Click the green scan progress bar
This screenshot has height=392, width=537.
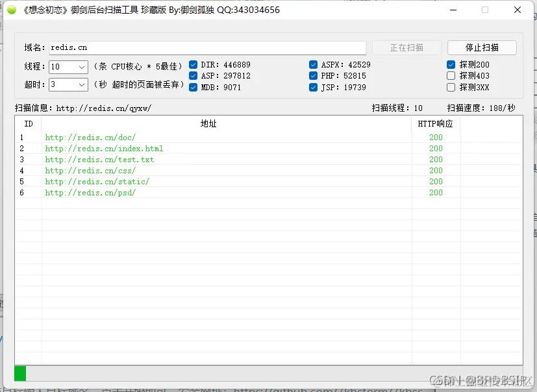pyautogui.click(x=20, y=374)
